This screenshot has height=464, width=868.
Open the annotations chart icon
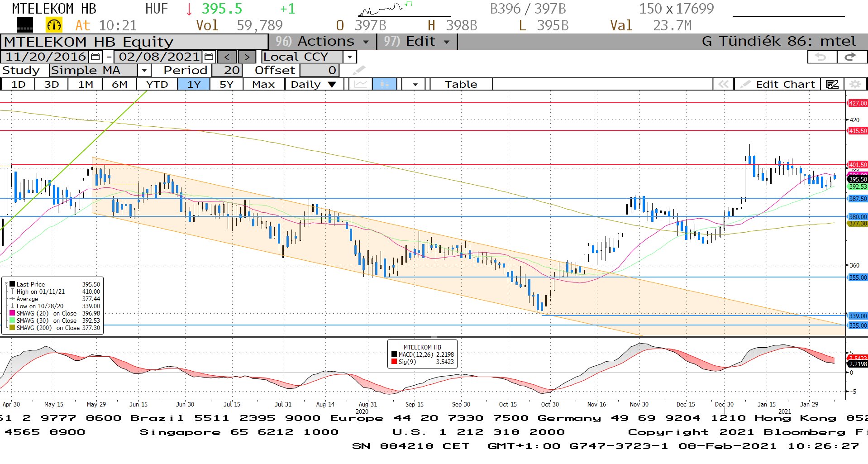coord(832,84)
